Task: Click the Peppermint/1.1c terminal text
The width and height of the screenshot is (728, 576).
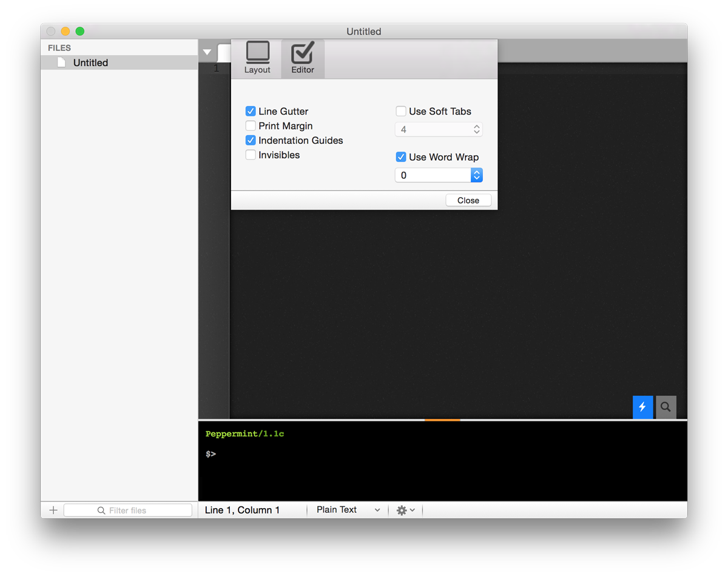Action: [244, 434]
